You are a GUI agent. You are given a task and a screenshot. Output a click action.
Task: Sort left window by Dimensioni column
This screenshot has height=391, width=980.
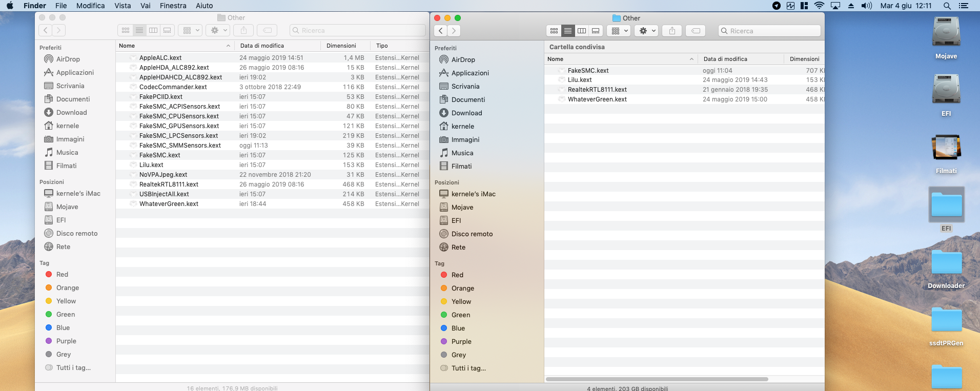pos(345,46)
